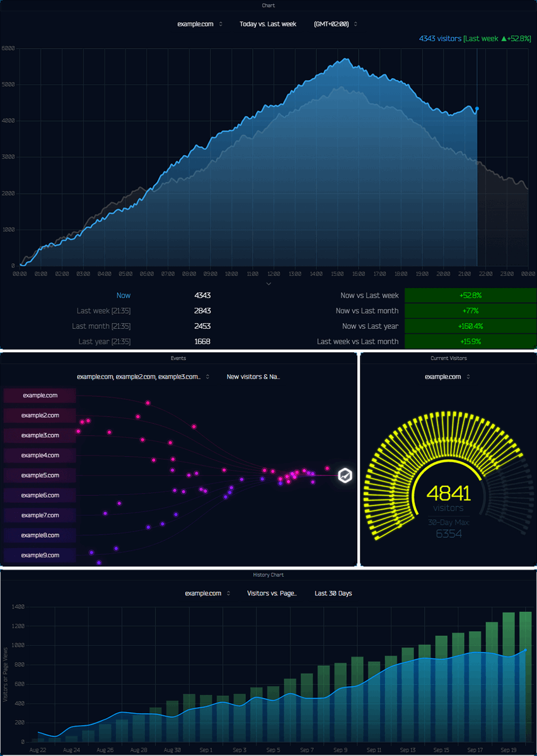Change the (GMT+02:00) timezone dropdown
This screenshot has height=756, width=537.
point(335,24)
